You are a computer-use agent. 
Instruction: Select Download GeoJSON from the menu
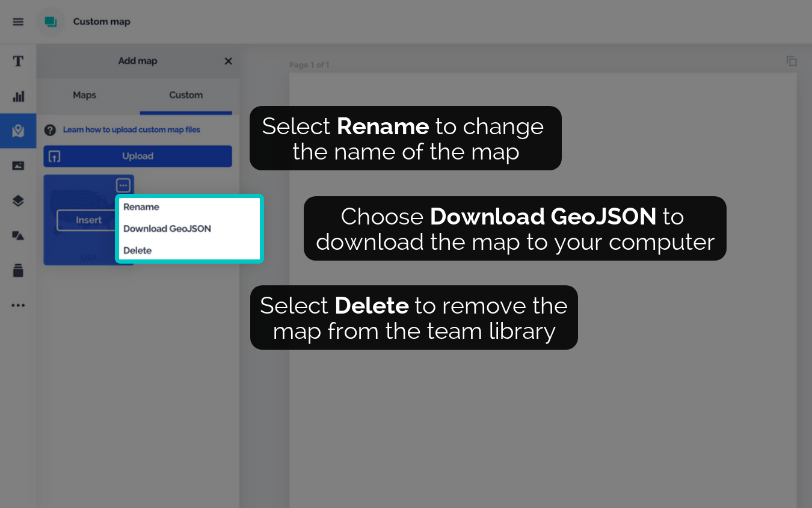[x=167, y=229]
